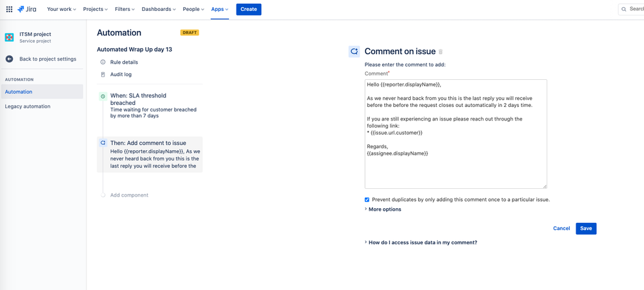Screen dimensions: 644x290
Task: Open Rule details
Action: [x=124, y=63]
